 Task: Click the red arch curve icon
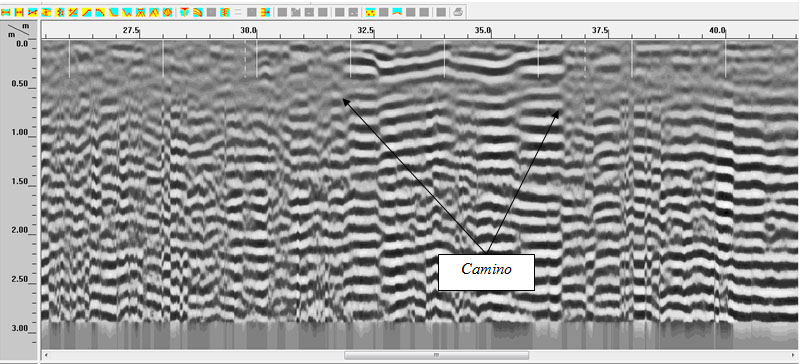(397, 11)
